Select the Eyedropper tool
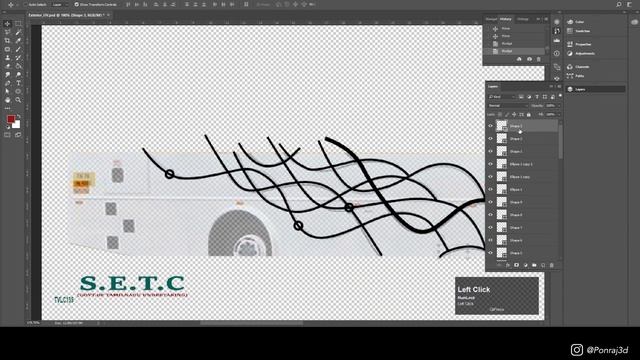This screenshot has width=640, height=360. [18, 41]
